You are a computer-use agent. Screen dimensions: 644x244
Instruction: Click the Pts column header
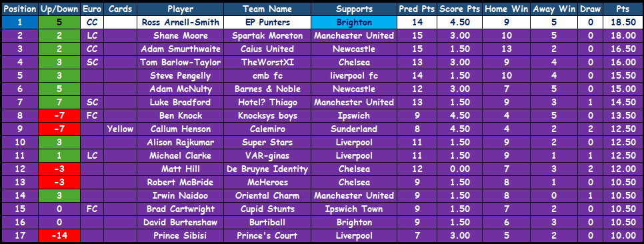[x=622, y=9]
